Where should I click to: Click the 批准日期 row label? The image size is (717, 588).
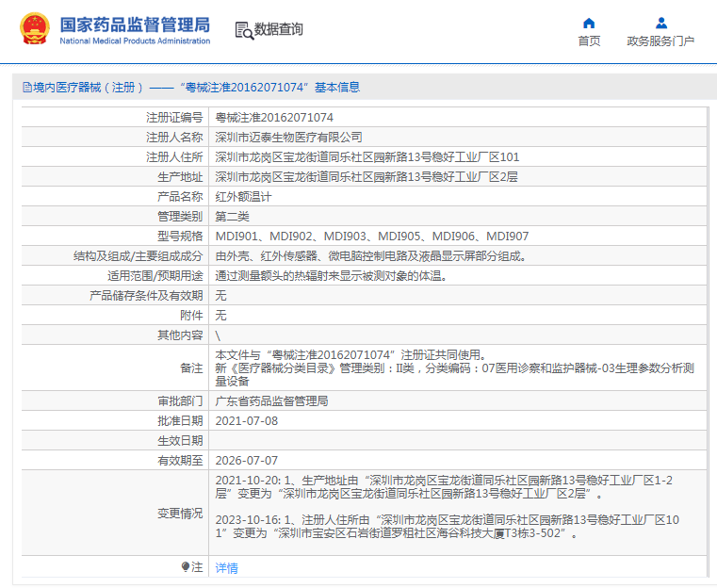coord(180,420)
